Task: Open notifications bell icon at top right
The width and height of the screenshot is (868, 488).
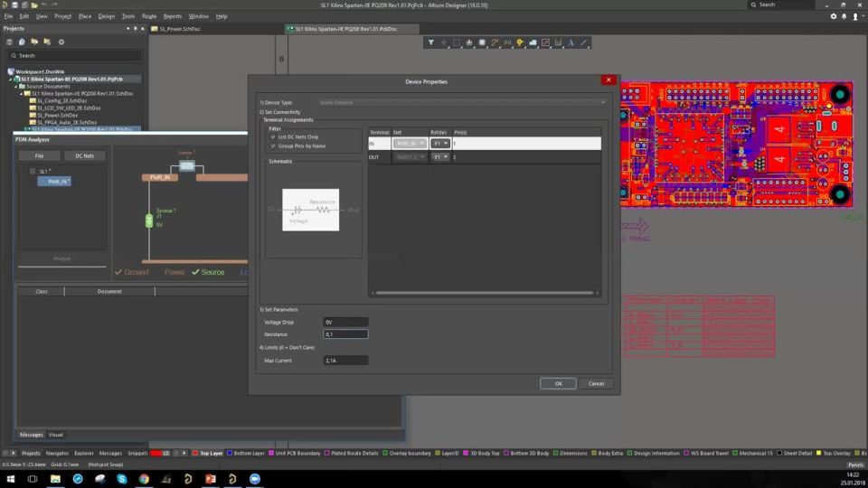Action: coord(844,16)
